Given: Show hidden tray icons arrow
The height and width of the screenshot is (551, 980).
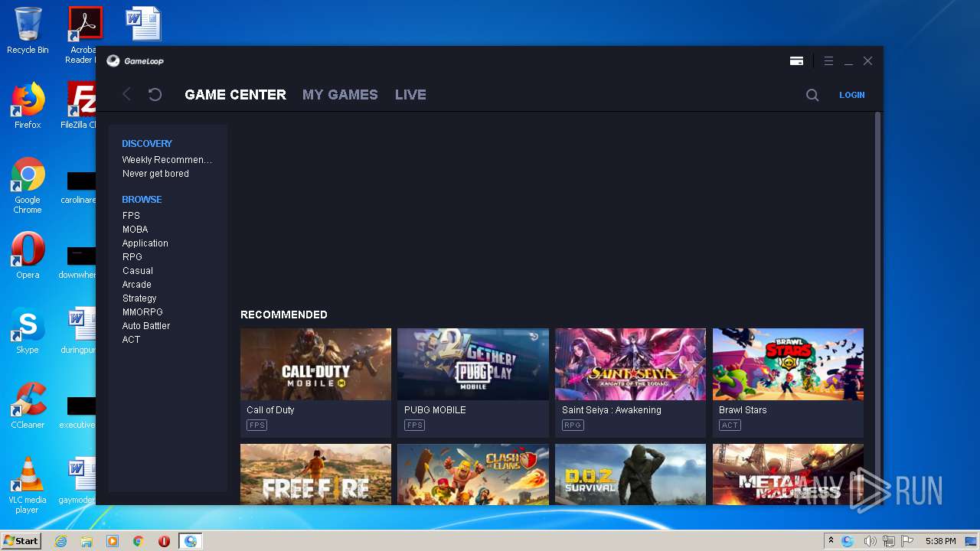Looking at the screenshot, I should [x=831, y=541].
